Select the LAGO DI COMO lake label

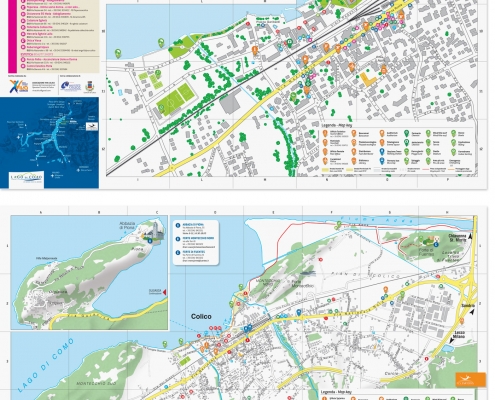click(x=46, y=364)
